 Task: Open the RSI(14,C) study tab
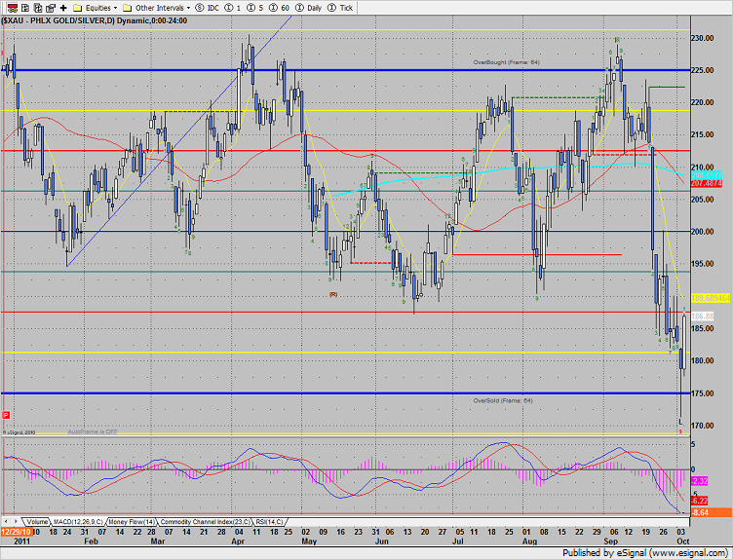coord(269,522)
